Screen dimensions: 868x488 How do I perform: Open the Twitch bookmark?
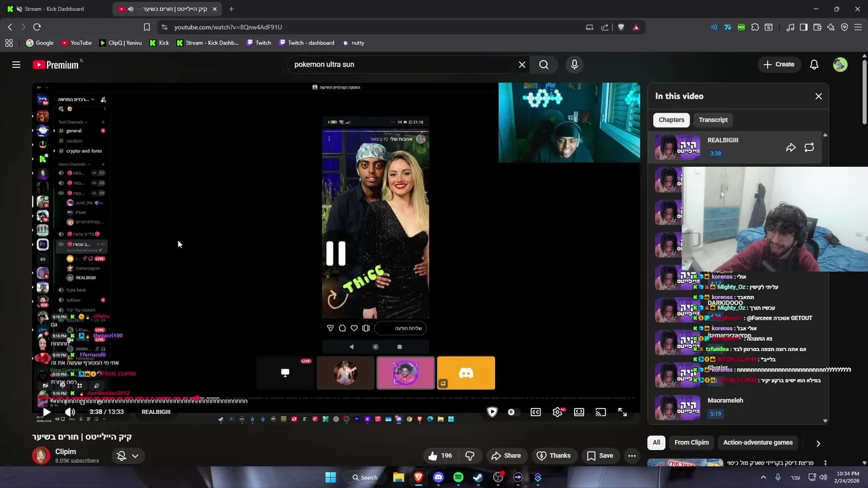pyautogui.click(x=258, y=43)
